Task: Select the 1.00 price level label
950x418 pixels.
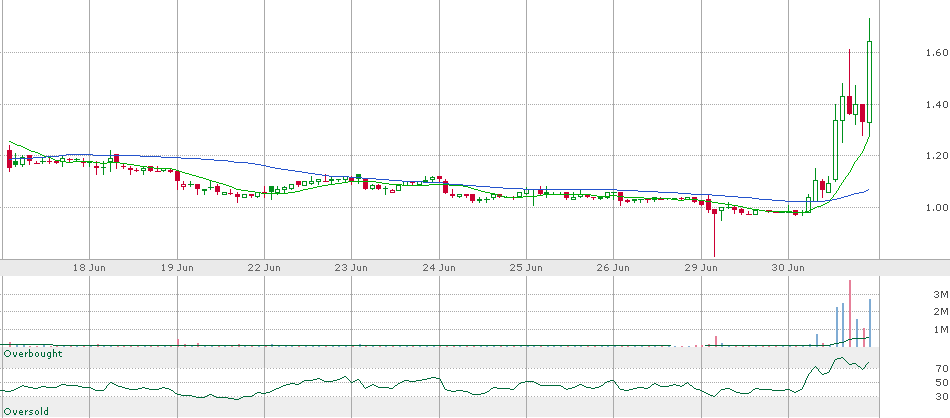Action: pyautogui.click(x=937, y=208)
